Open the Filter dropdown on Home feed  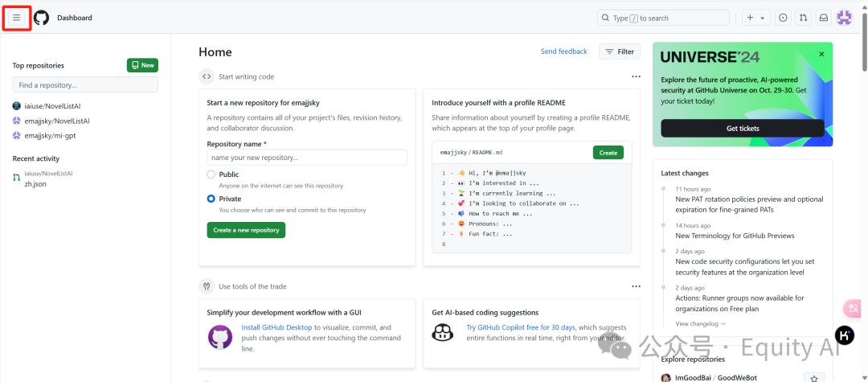point(620,51)
